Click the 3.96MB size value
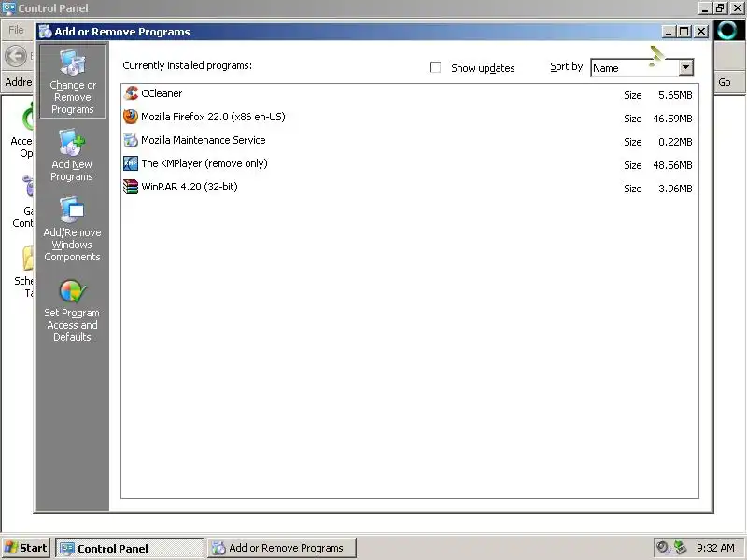 pyautogui.click(x=675, y=189)
